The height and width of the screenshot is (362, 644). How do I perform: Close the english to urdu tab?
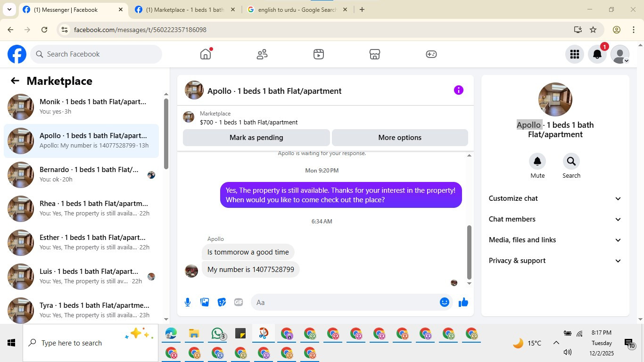click(x=345, y=9)
